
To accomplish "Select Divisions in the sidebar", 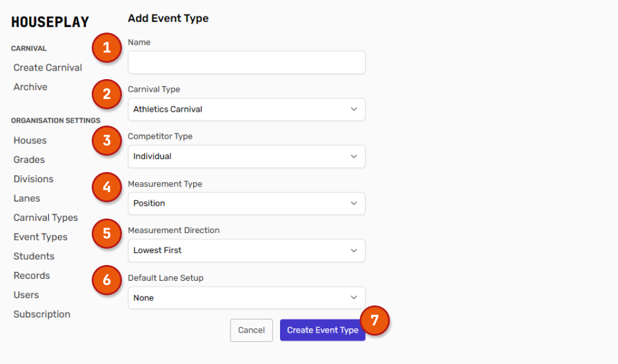I will pos(33,179).
